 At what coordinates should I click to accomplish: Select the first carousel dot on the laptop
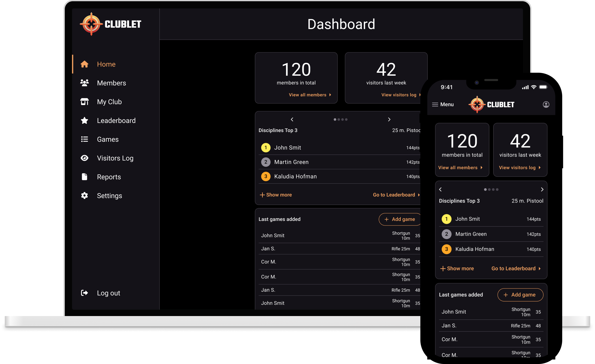pyautogui.click(x=335, y=119)
